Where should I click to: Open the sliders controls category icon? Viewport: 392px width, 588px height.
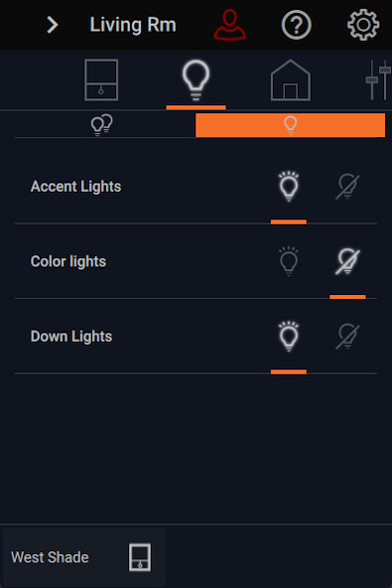pyautogui.click(x=378, y=79)
